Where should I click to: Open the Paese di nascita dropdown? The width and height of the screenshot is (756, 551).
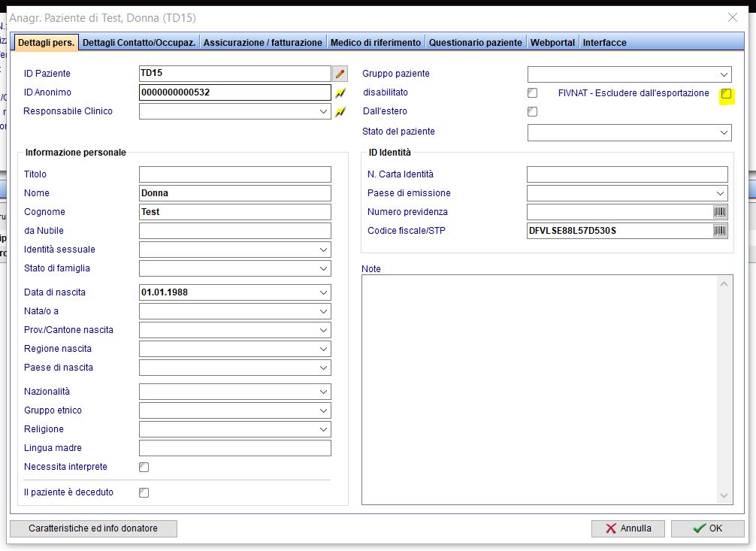(323, 368)
